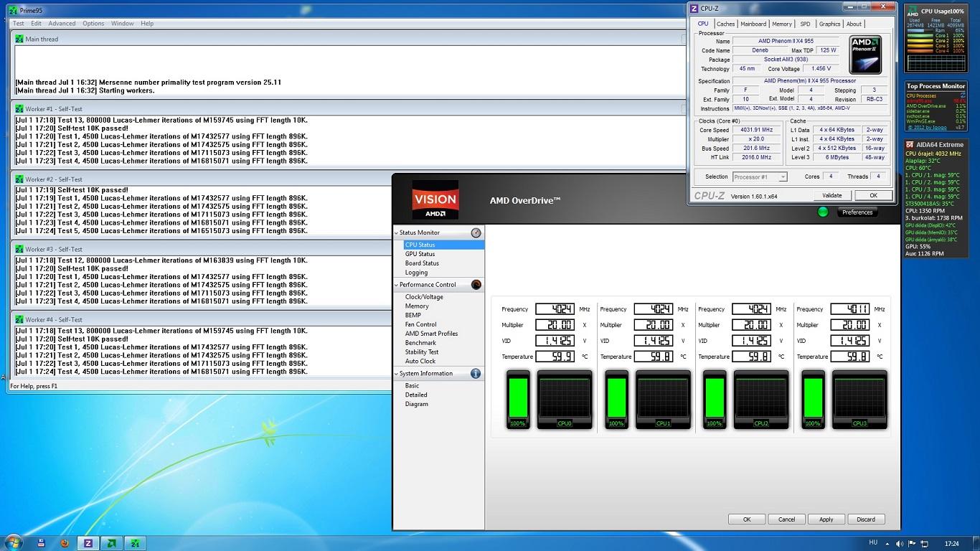Image resolution: width=980 pixels, height=551 pixels.
Task: Click the Preferences button in OverDrive
Action: (x=857, y=212)
